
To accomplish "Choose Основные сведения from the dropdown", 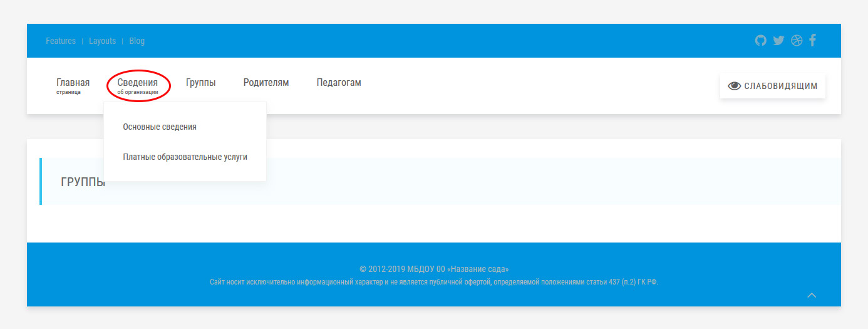I will click(160, 127).
